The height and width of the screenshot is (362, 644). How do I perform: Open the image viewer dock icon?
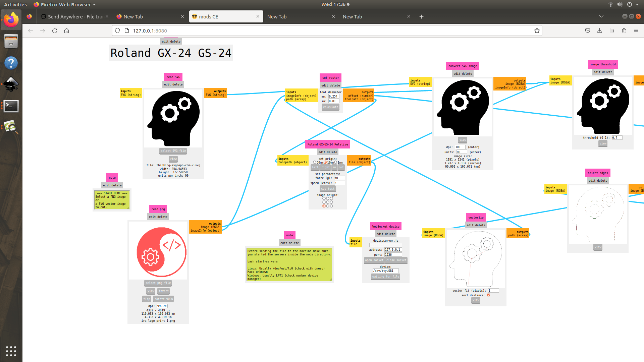click(11, 127)
